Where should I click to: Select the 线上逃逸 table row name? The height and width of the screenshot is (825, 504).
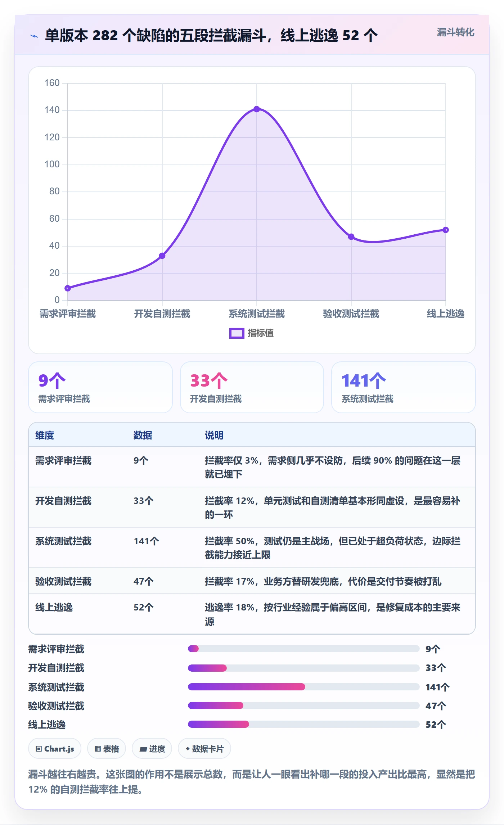(54, 607)
